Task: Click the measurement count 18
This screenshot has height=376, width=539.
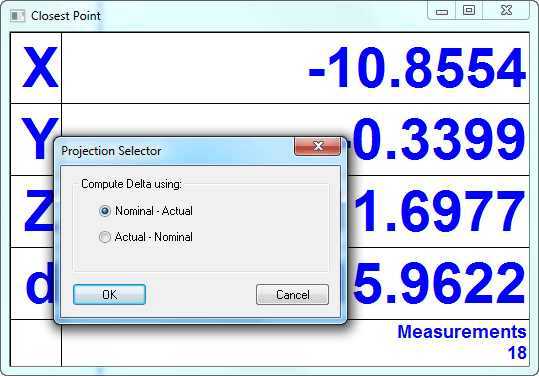Action: [x=517, y=353]
